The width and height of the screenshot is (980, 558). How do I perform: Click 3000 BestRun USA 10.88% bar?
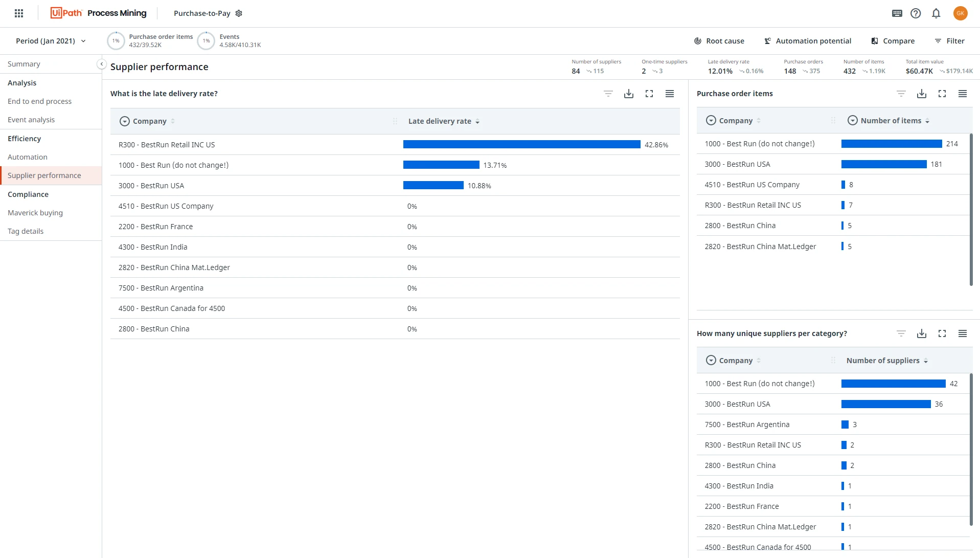click(x=434, y=186)
